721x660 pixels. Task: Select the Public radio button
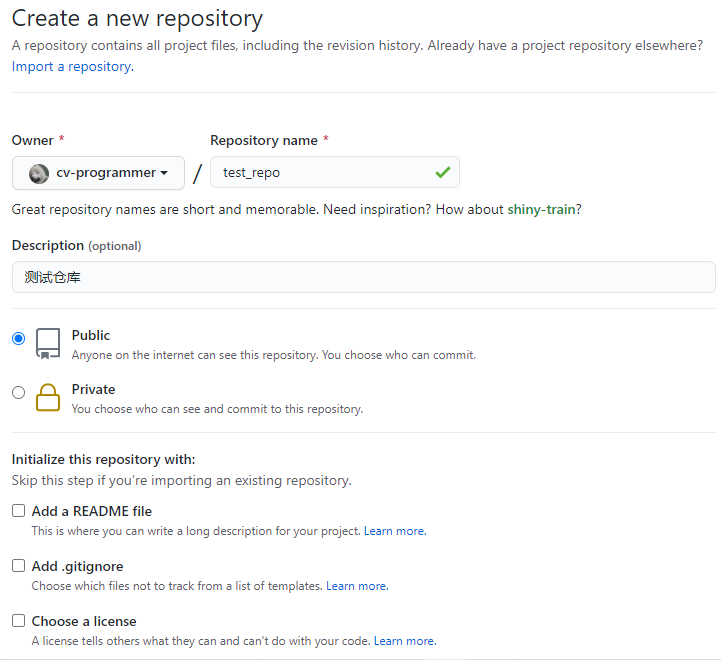pos(18,339)
